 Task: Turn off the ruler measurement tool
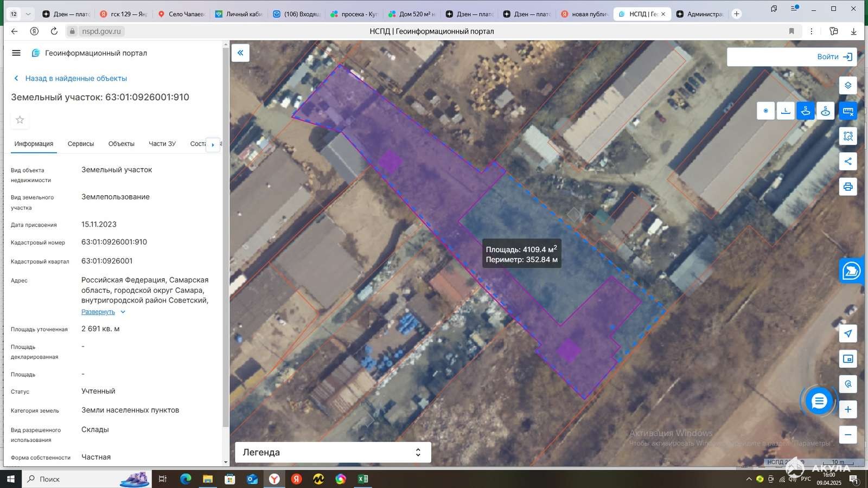848,111
